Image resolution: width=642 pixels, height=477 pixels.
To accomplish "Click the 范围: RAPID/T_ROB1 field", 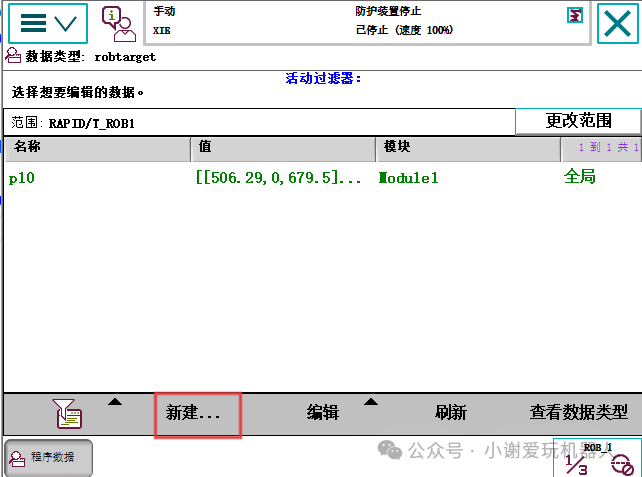I will pyautogui.click(x=259, y=122).
